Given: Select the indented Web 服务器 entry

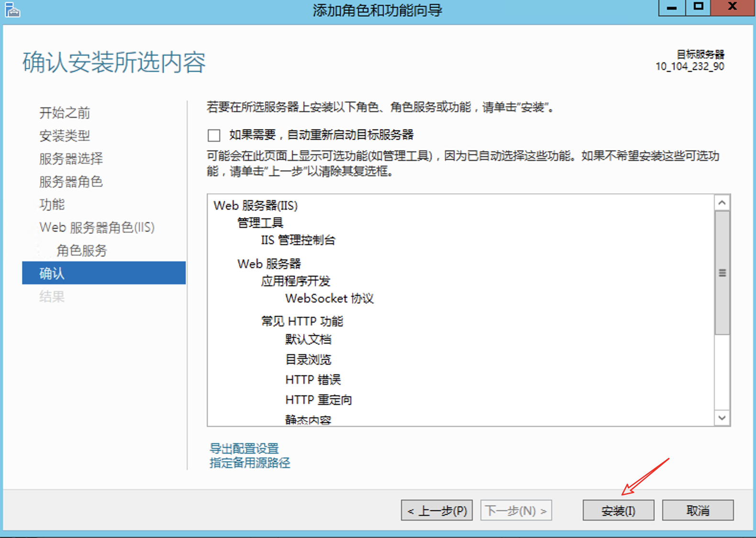Looking at the screenshot, I should (x=269, y=264).
